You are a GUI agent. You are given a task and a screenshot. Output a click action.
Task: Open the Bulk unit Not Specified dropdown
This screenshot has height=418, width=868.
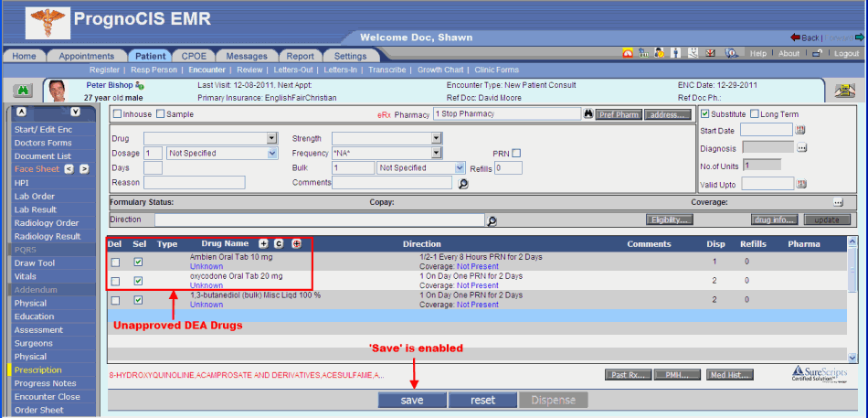coord(459,167)
